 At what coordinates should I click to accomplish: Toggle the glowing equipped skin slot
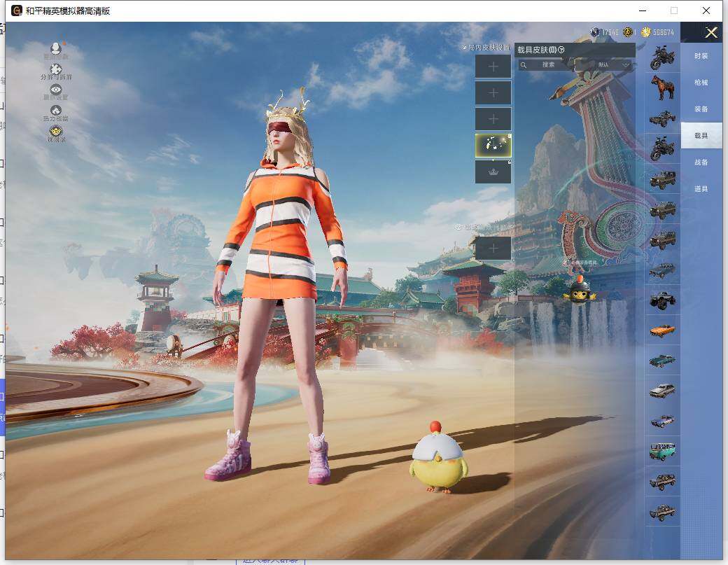click(x=493, y=146)
